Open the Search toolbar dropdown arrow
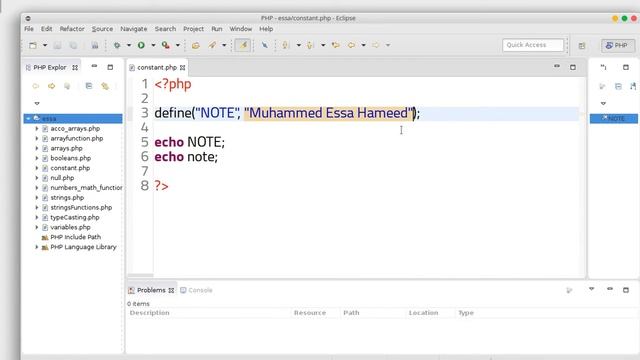This screenshot has width=640, height=360. (x=224, y=45)
